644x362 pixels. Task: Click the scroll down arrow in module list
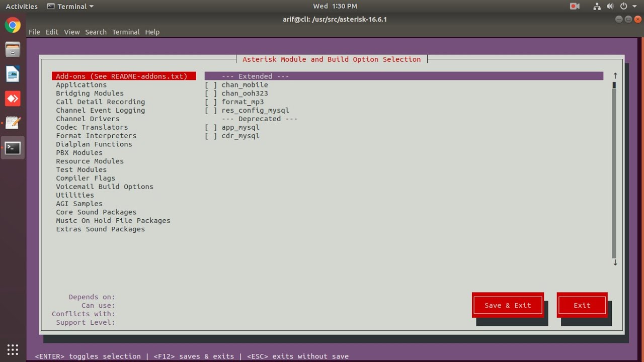(615, 262)
